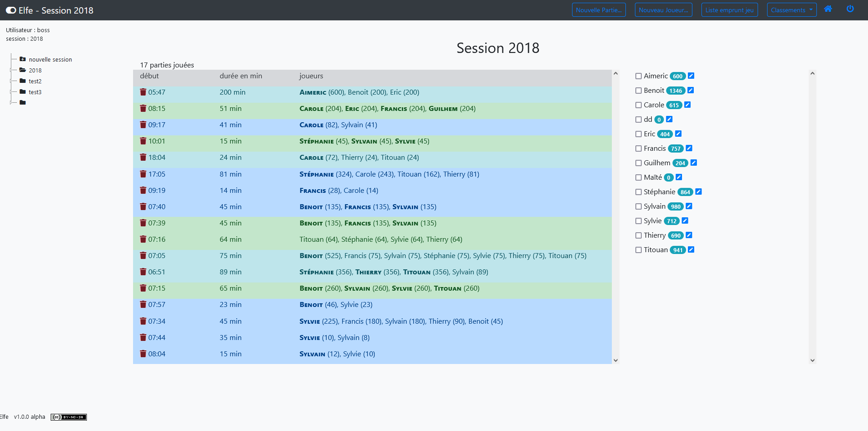Remove the 08:04 game via trash icon

coord(143,354)
